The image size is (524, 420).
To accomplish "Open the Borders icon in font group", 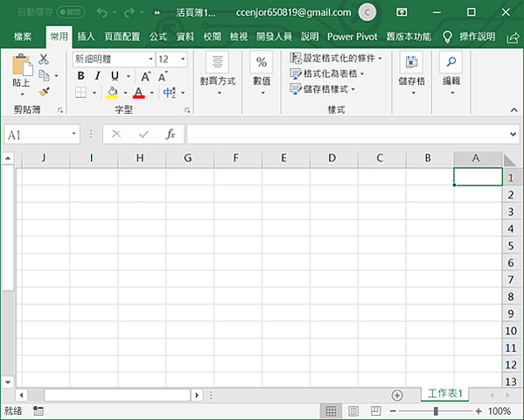I will click(x=80, y=92).
